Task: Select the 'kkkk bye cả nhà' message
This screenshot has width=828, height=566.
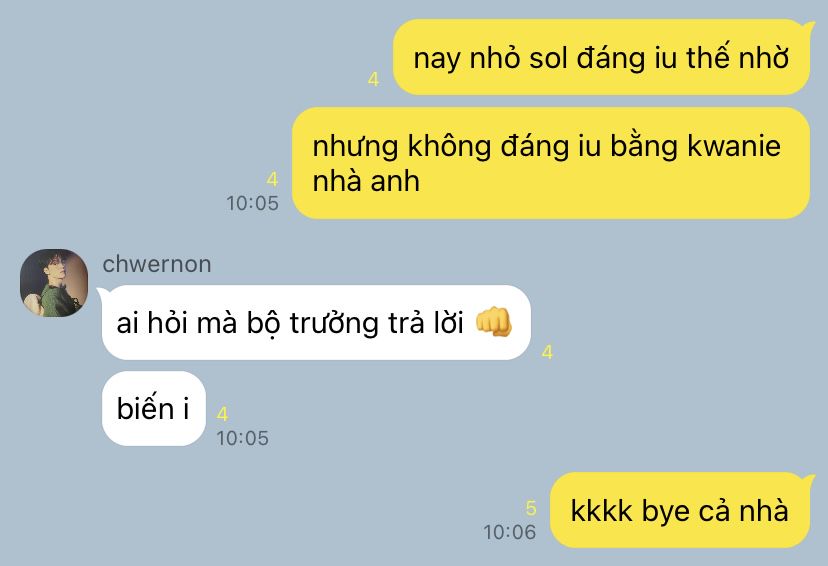Action: pyautogui.click(x=680, y=510)
